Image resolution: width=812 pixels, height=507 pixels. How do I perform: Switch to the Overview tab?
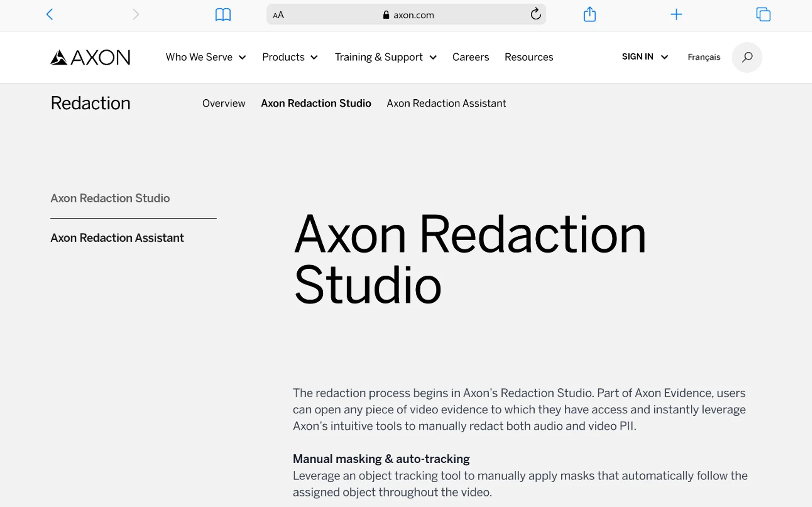click(x=224, y=103)
